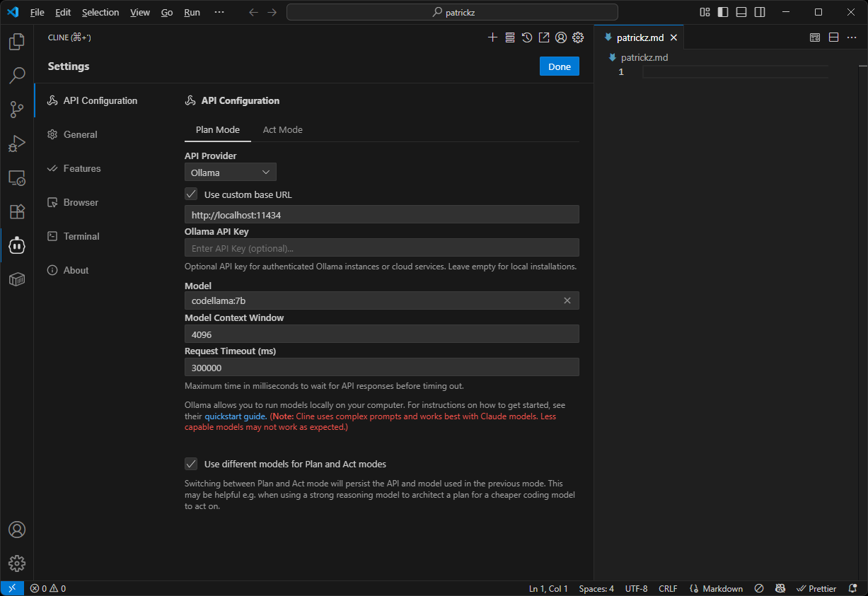Image resolution: width=868 pixels, height=596 pixels.
Task: Close the patrickz.md editor tab
Action: [673, 37]
